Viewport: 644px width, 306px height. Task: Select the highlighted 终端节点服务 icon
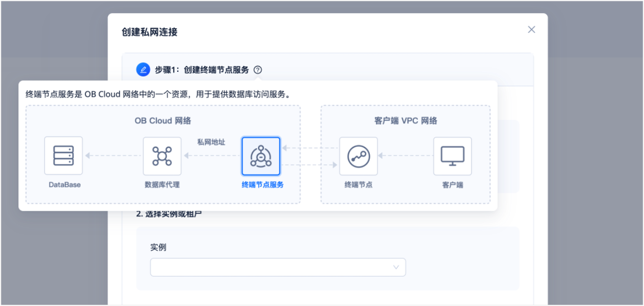tap(261, 156)
